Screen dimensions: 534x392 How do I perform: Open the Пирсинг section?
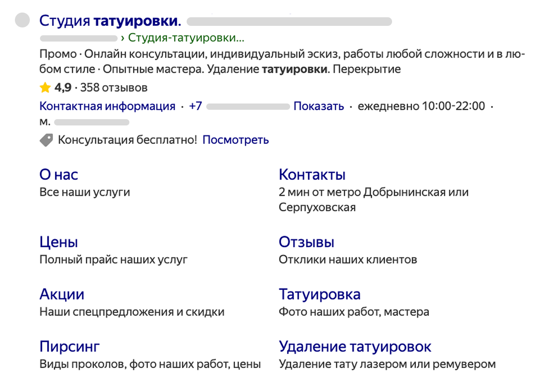pos(69,346)
